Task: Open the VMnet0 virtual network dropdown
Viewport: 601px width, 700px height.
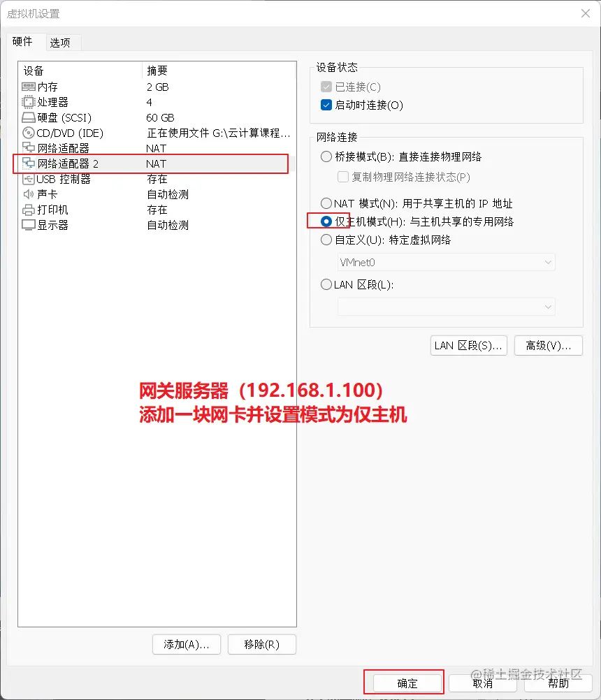Action: pyautogui.click(x=446, y=262)
